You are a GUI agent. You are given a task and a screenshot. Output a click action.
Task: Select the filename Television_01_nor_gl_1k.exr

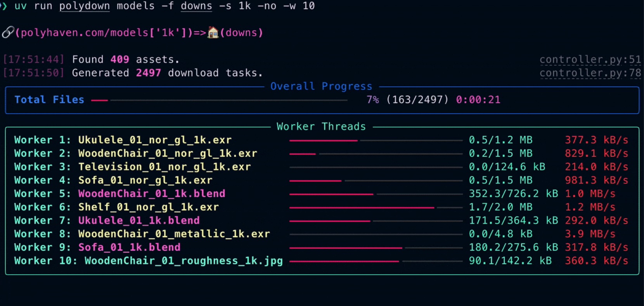(164, 167)
